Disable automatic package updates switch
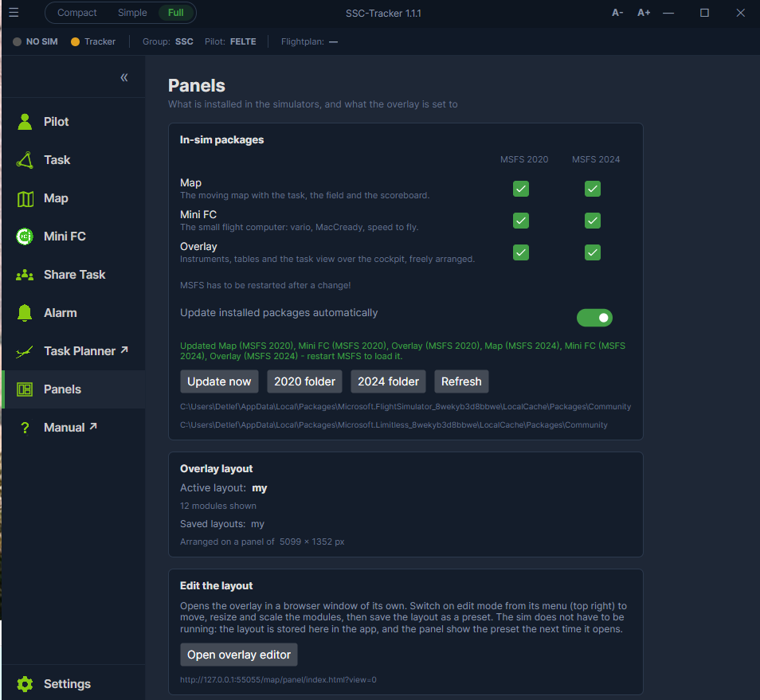The width and height of the screenshot is (760, 700). click(594, 318)
